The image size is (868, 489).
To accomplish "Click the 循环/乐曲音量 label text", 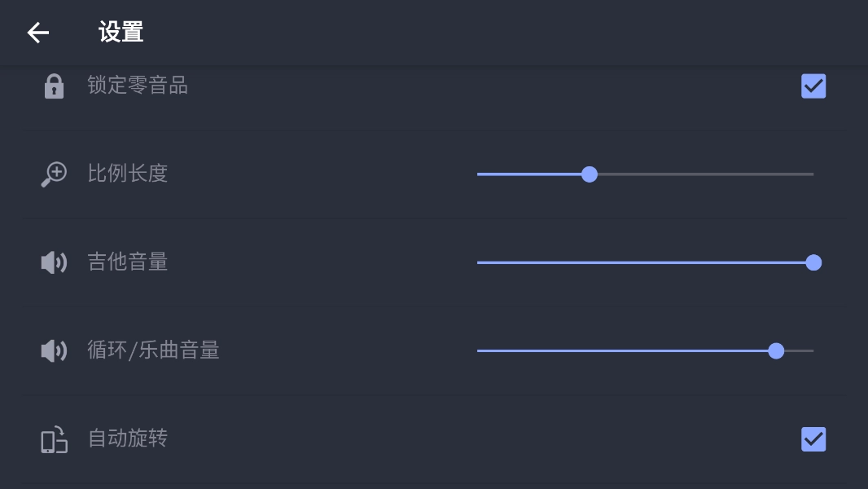I will (153, 350).
